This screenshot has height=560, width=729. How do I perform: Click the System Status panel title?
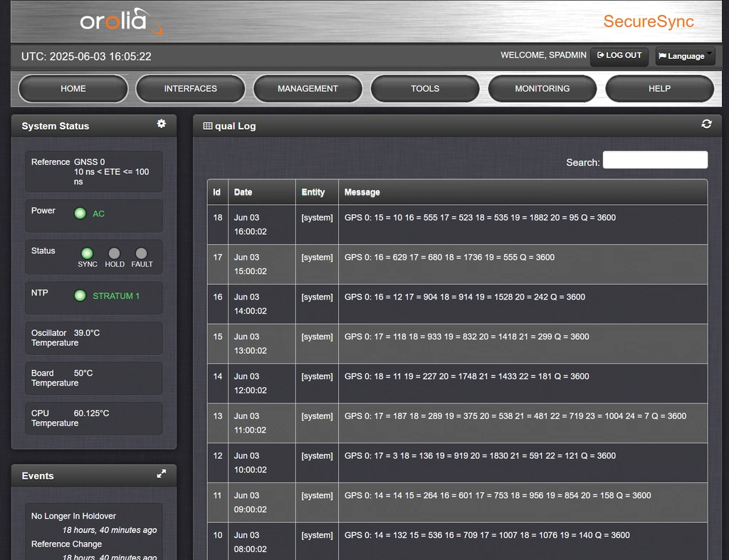[56, 126]
